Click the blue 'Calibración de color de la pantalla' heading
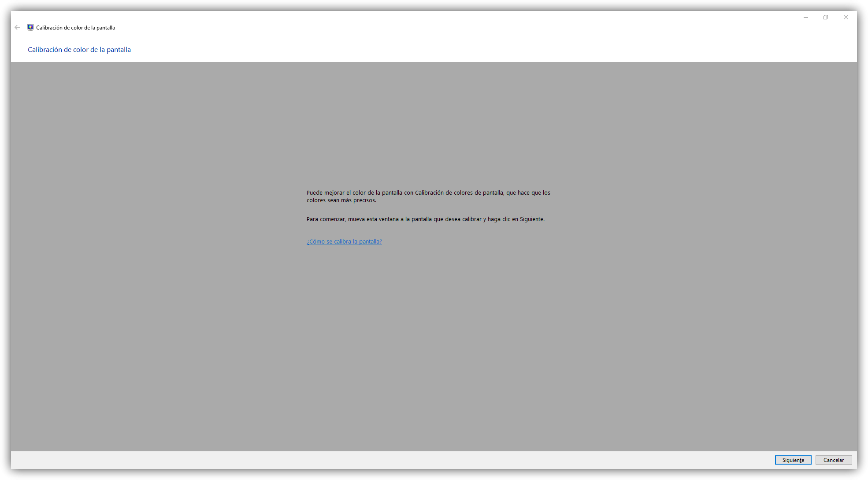This screenshot has width=868, height=480. click(79, 50)
